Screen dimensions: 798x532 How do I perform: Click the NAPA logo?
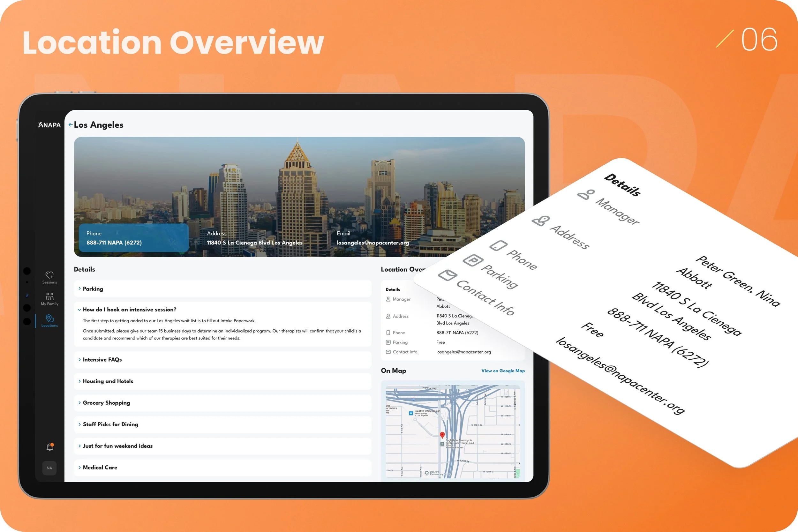[49, 125]
